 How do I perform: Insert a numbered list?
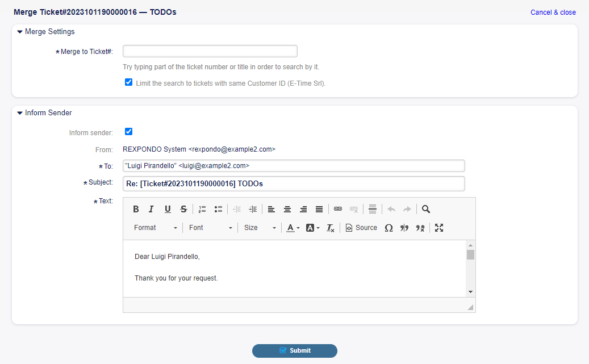(202, 209)
